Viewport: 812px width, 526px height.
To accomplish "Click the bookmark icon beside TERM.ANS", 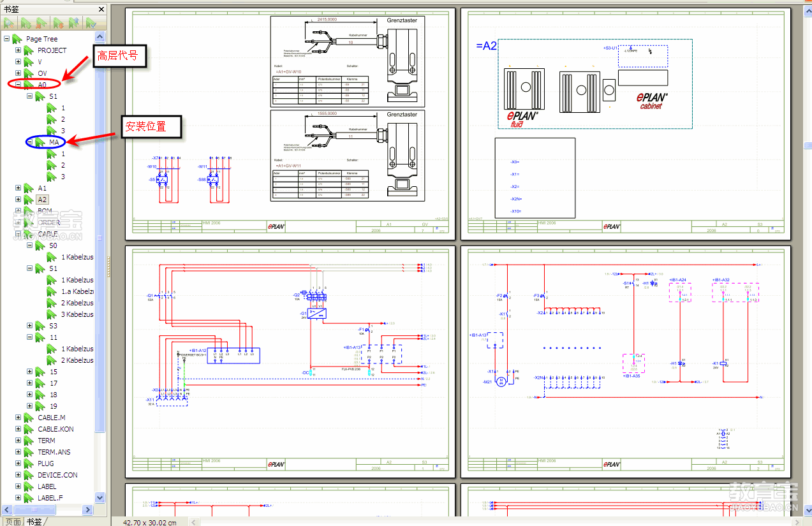I will (x=29, y=452).
